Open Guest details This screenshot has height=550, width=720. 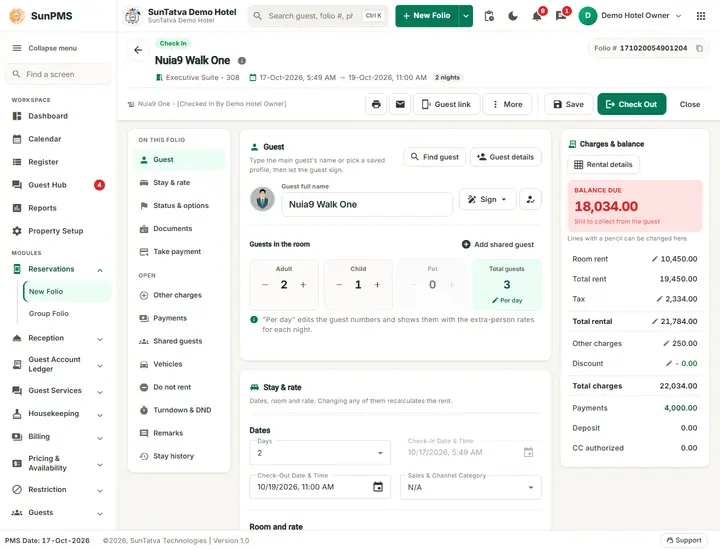506,157
